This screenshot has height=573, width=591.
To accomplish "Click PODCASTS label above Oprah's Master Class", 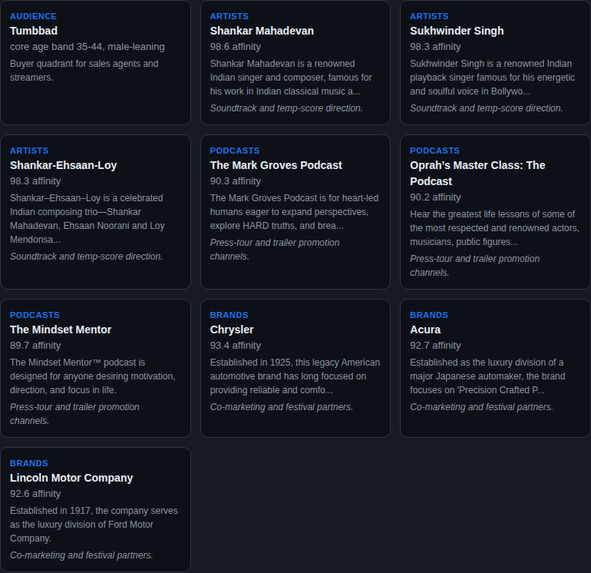I will click(435, 150).
